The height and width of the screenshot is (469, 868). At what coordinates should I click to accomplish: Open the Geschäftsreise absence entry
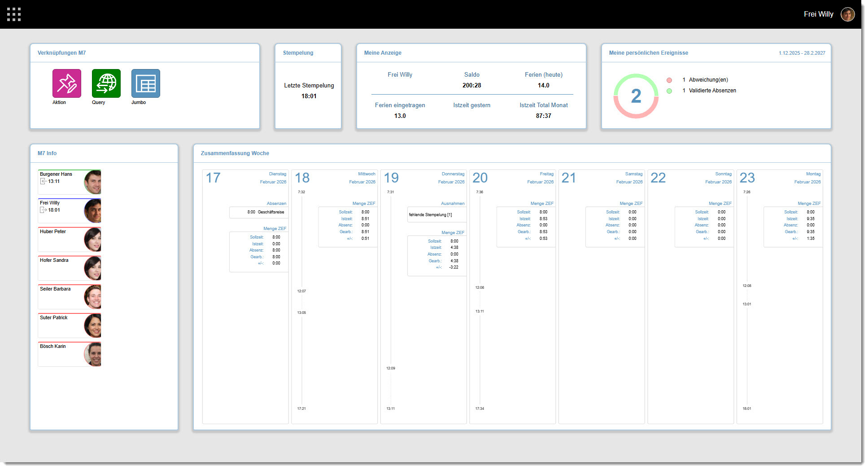tap(266, 212)
